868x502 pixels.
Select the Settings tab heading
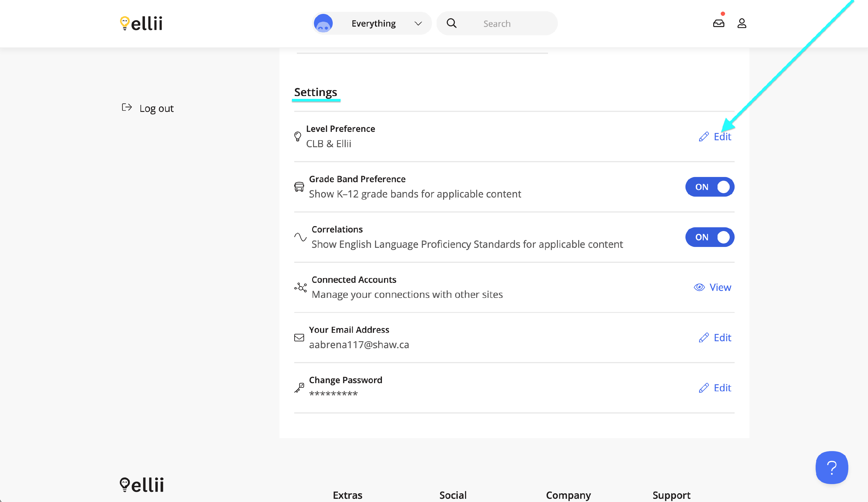pyautogui.click(x=315, y=92)
